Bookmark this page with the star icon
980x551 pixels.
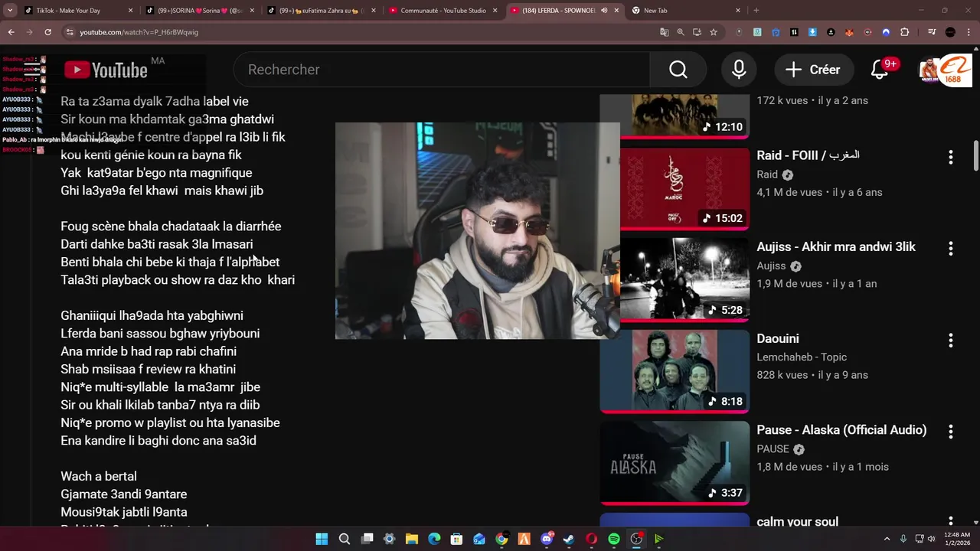(x=714, y=32)
